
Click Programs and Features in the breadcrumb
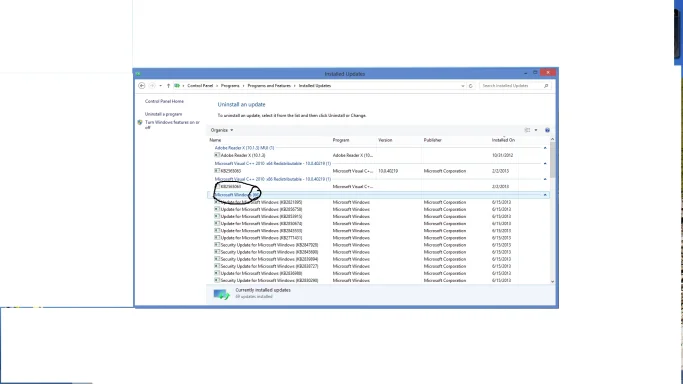point(269,86)
